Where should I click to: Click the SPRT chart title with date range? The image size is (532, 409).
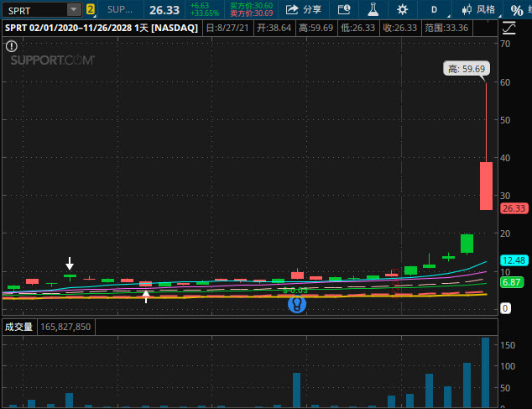click(102, 28)
